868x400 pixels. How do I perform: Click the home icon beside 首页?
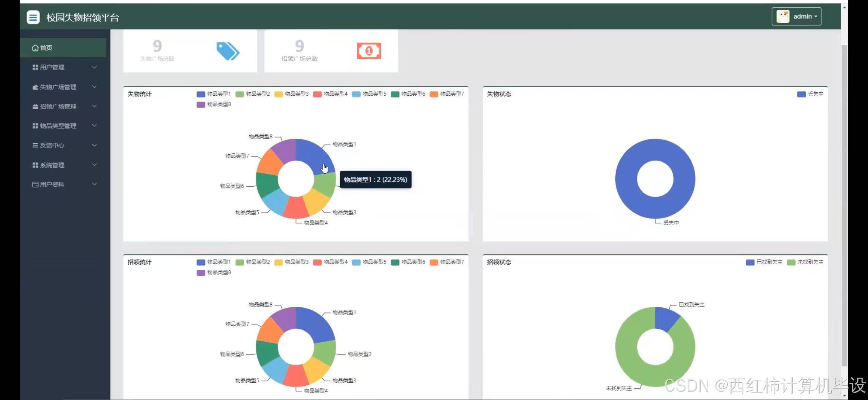pos(35,48)
